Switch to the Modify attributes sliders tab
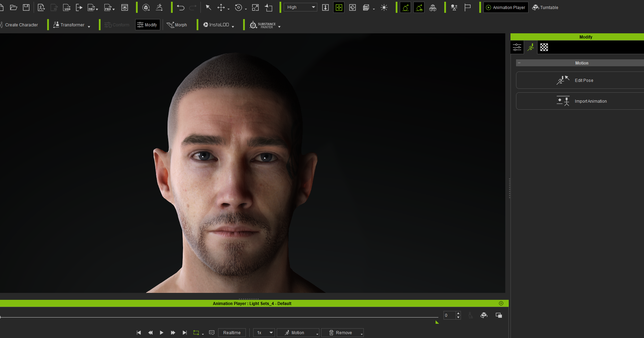Image resolution: width=644 pixels, height=338 pixels. click(517, 47)
